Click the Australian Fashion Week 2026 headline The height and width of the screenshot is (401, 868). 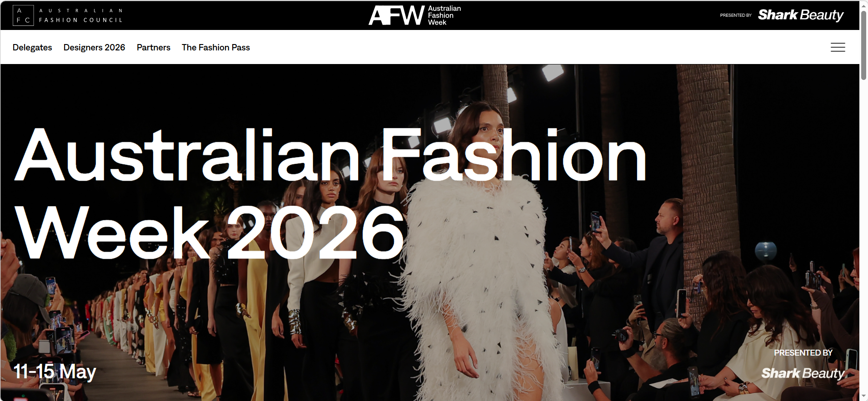pyautogui.click(x=330, y=193)
